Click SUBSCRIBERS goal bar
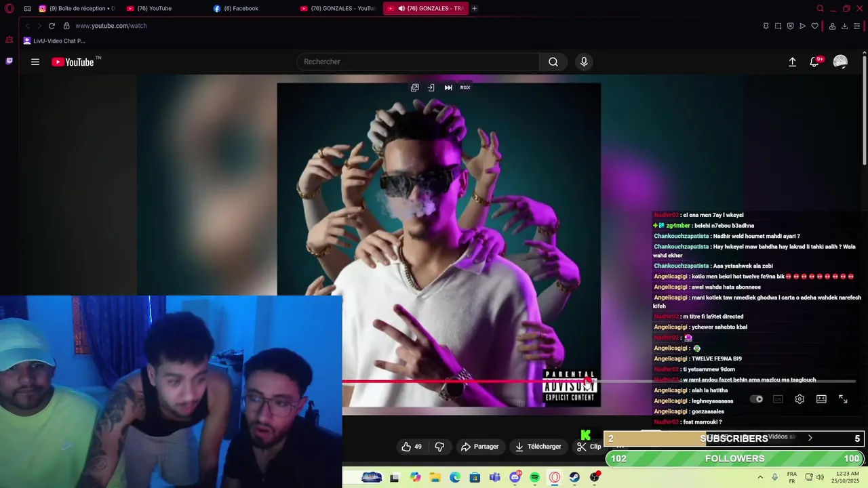The image size is (868, 488). [734, 439]
